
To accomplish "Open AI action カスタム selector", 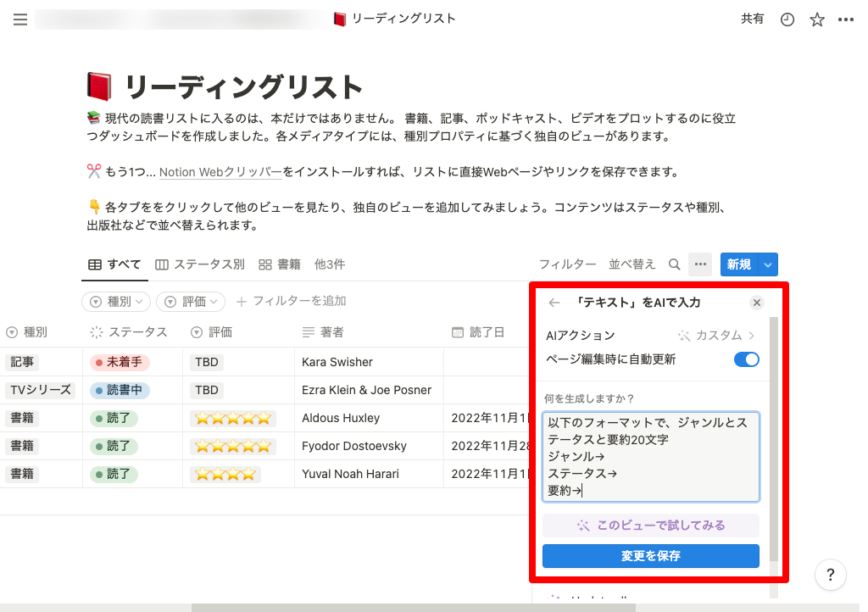I will pos(717,336).
